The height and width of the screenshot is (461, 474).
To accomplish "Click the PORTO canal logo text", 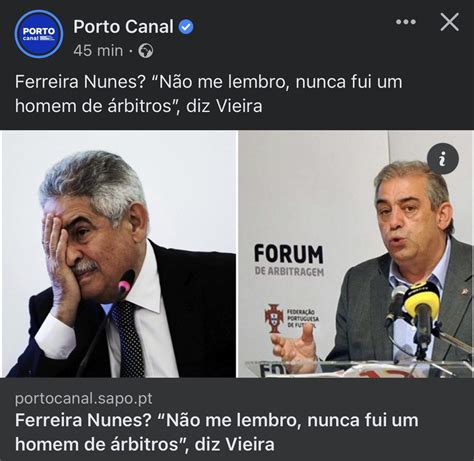I will click(x=39, y=33).
